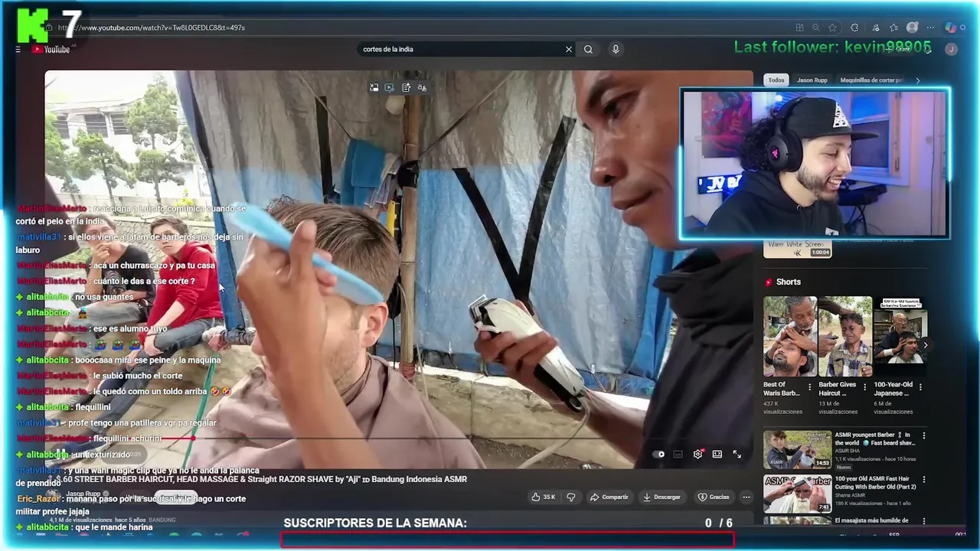Click the YouTube Create button

899,49
